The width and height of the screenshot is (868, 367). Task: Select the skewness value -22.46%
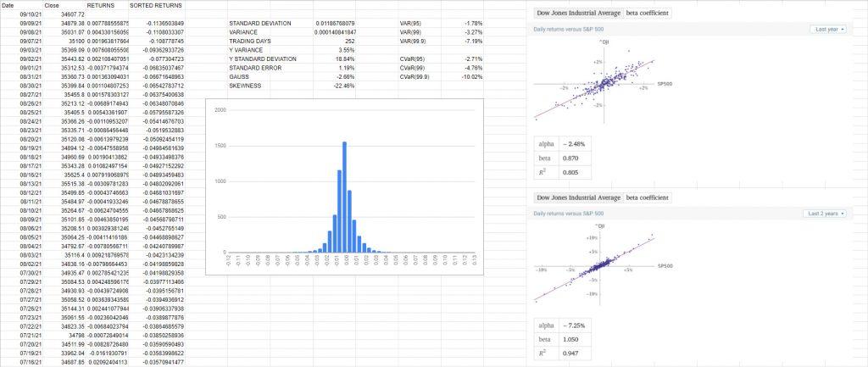pos(344,86)
